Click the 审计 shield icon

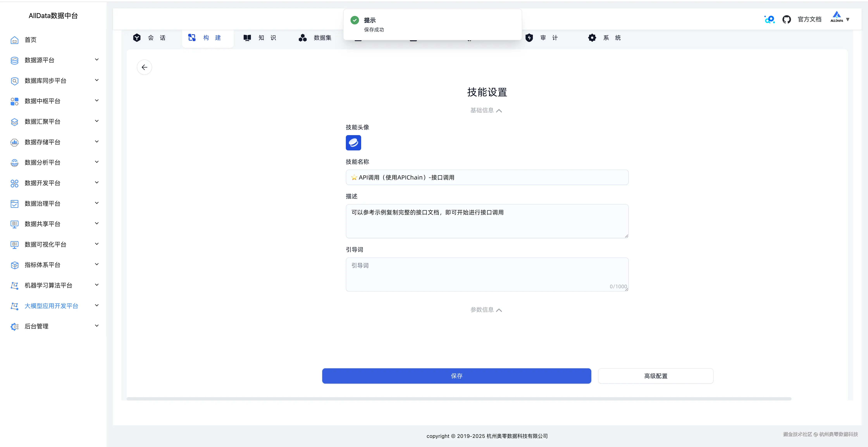tap(529, 38)
